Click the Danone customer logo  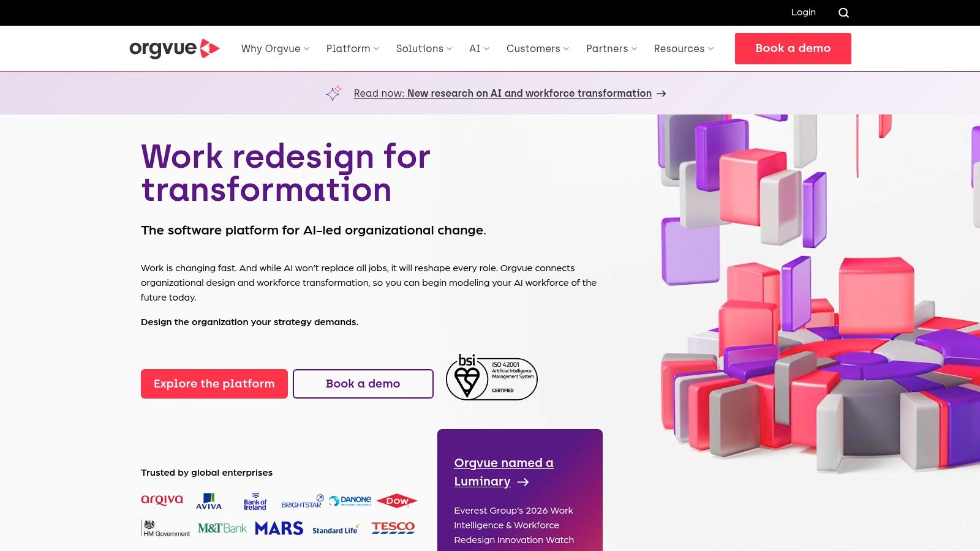pyautogui.click(x=350, y=501)
